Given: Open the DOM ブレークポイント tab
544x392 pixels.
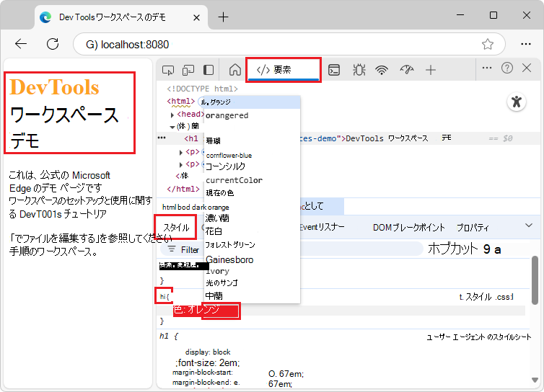Looking at the screenshot, I should coord(408,228).
